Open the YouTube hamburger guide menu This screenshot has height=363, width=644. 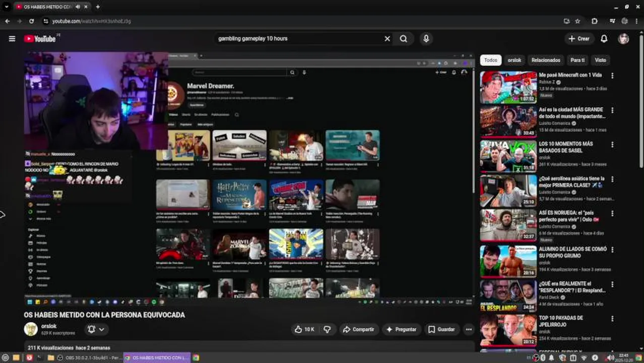pos(12,39)
